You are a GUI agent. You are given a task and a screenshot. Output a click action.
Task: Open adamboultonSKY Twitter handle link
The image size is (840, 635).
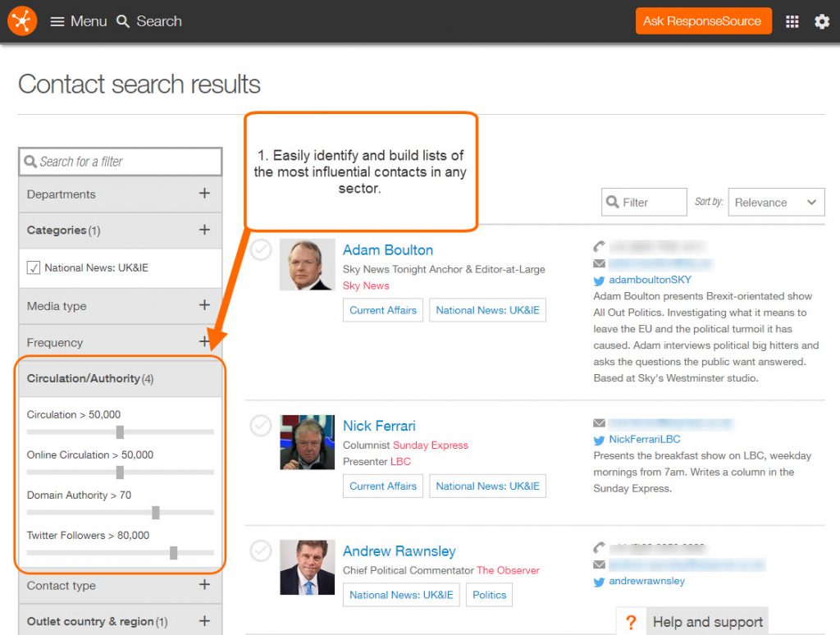point(650,280)
